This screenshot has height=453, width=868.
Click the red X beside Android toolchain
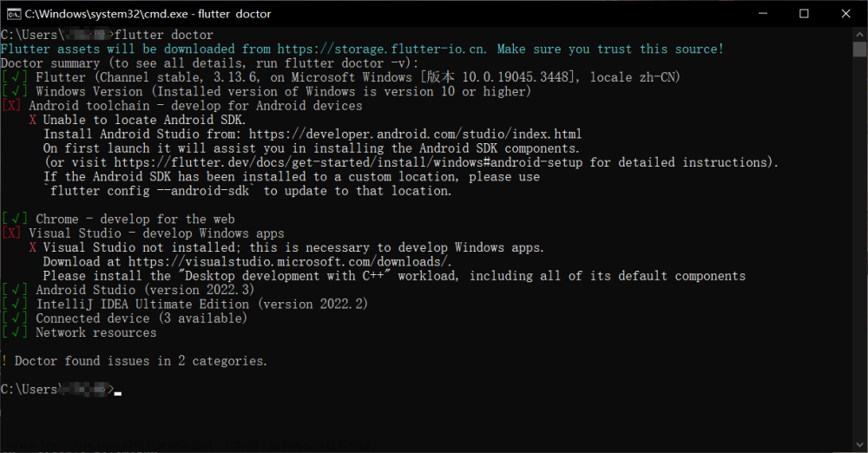point(11,106)
